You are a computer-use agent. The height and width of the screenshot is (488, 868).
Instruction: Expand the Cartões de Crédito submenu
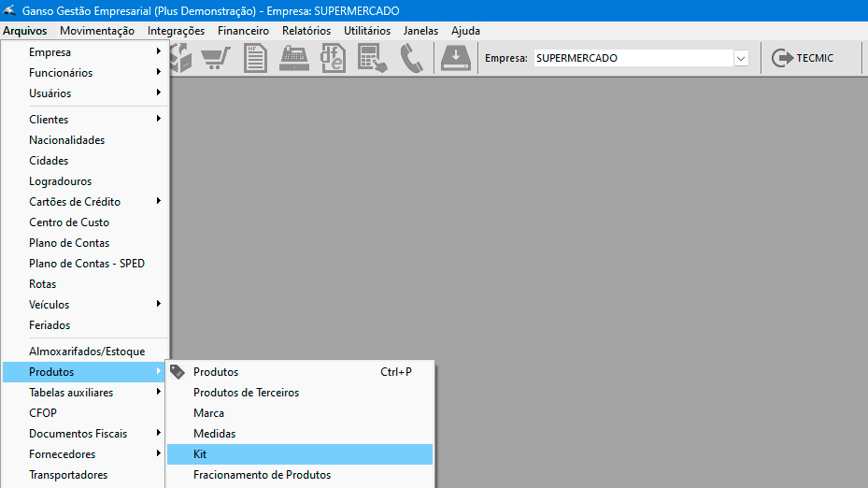click(x=85, y=202)
